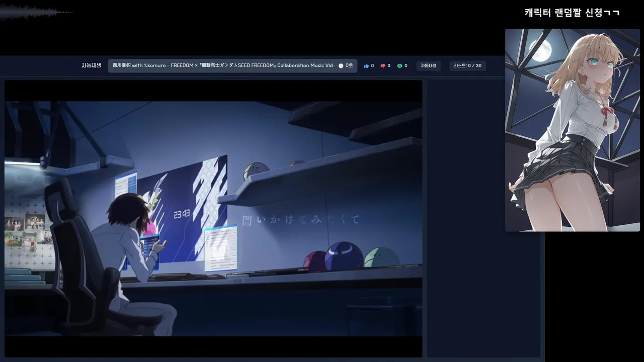
Task: Click the 자동재생 button next to counters
Action: [429, 66]
